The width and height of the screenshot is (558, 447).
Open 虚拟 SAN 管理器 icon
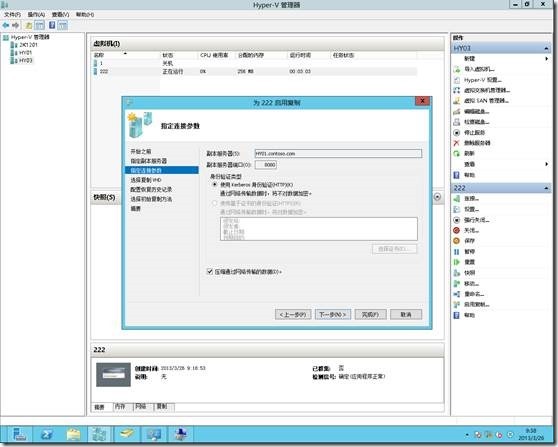click(457, 101)
